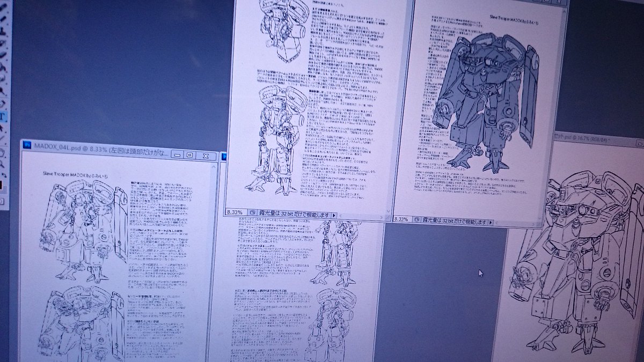Edit 8.33% zoom field in top-middle window
Screen dimensions: 644x362
tap(236, 213)
